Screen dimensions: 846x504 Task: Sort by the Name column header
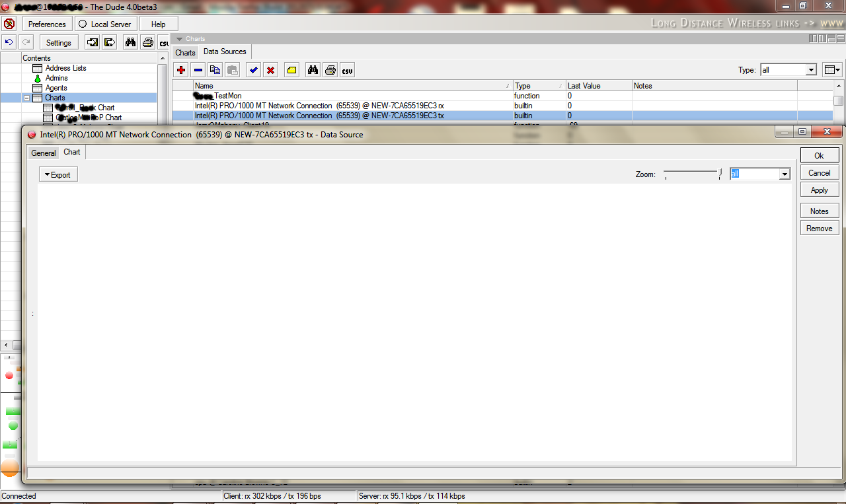pyautogui.click(x=353, y=86)
